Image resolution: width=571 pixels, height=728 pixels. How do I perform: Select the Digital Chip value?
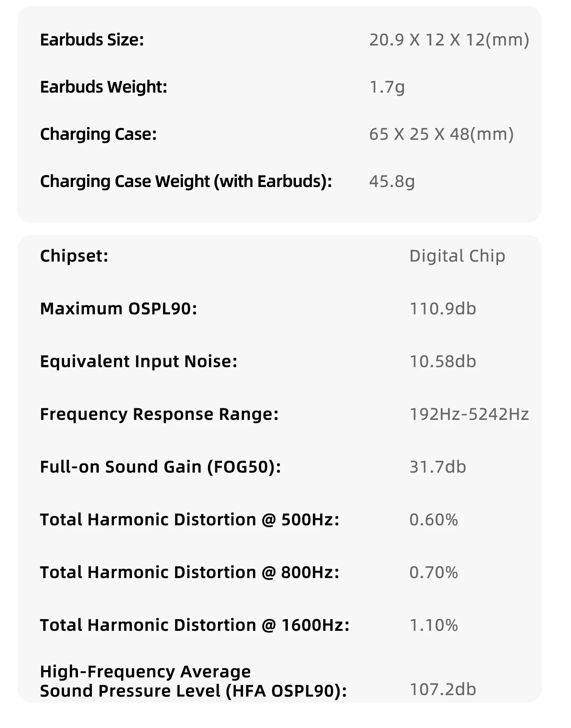coord(457,256)
